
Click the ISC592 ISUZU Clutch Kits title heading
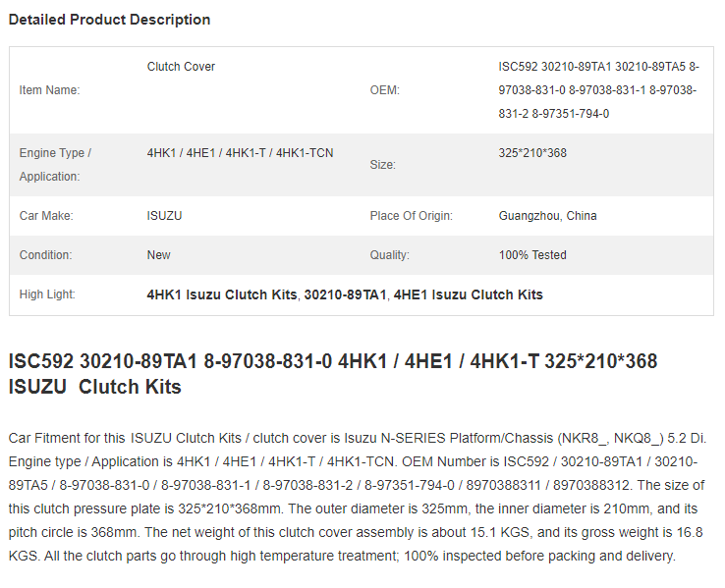(333, 374)
